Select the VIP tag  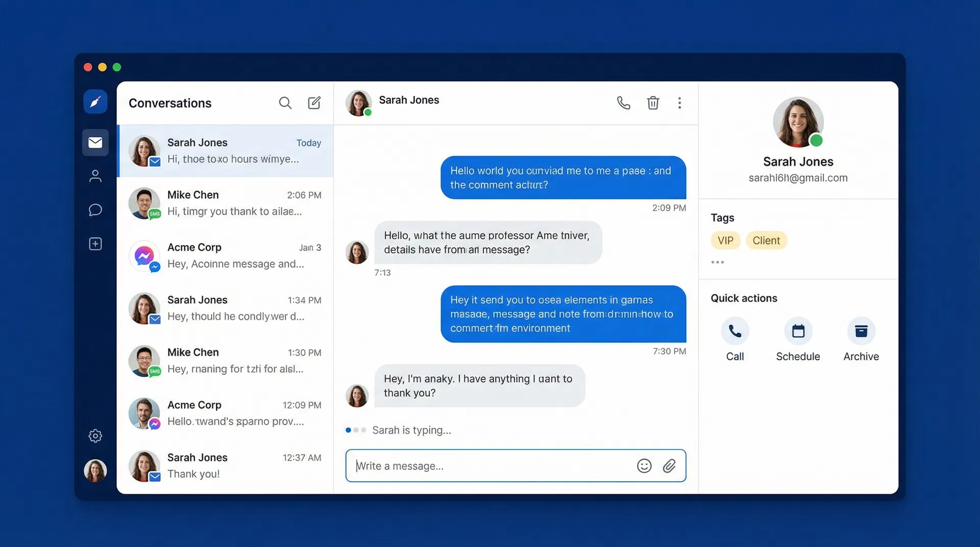725,240
